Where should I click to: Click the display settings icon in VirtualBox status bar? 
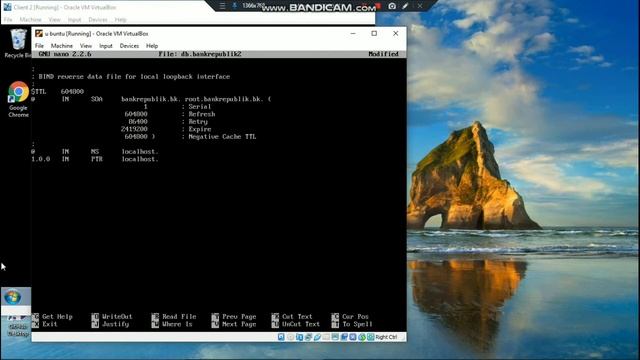[x=335, y=337]
